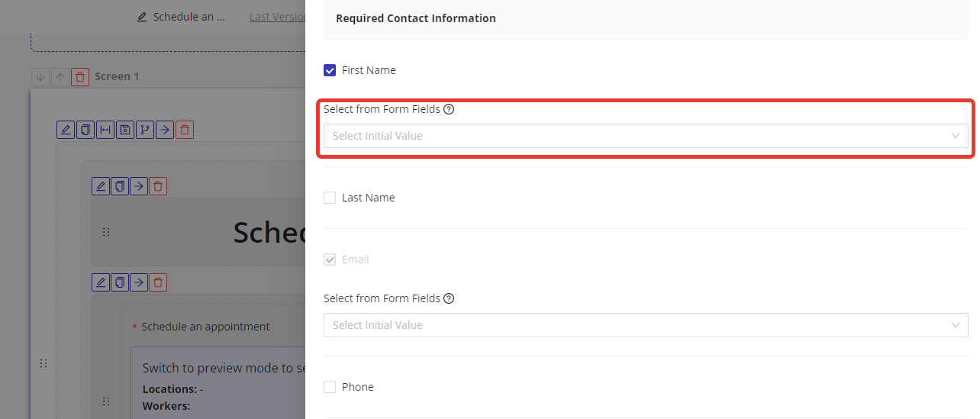Delete Screen 1 using its red trash icon

[80, 77]
